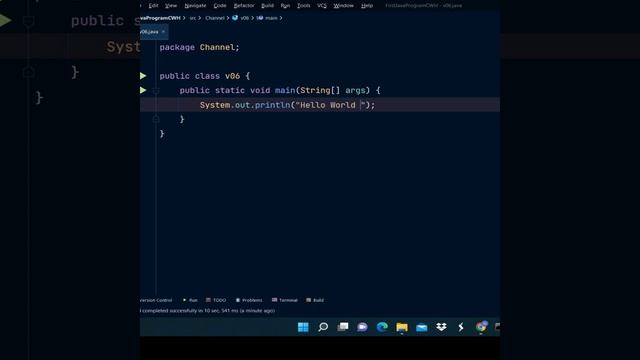This screenshot has width=640, height=360.
Task: Click the project root breadcrumb item
Action: (160, 18)
